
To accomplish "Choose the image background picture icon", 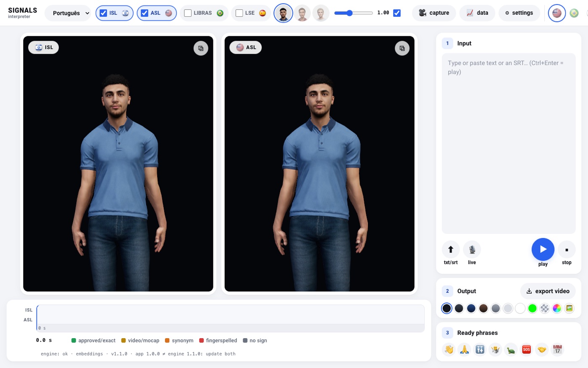I will click(569, 308).
